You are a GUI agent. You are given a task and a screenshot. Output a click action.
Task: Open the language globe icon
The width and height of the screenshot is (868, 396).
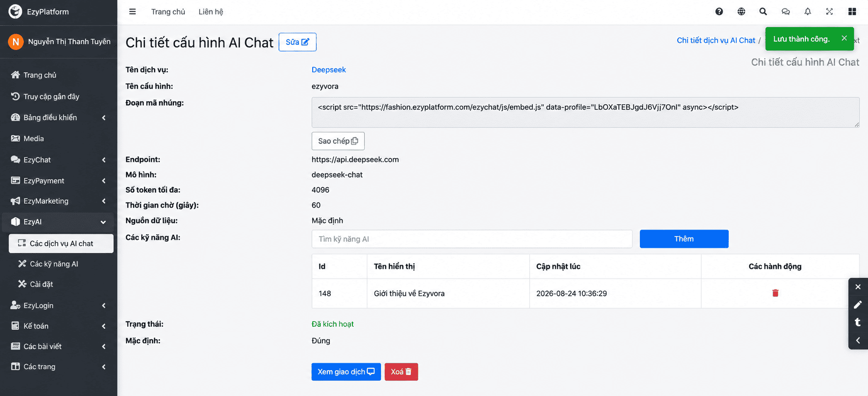741,12
